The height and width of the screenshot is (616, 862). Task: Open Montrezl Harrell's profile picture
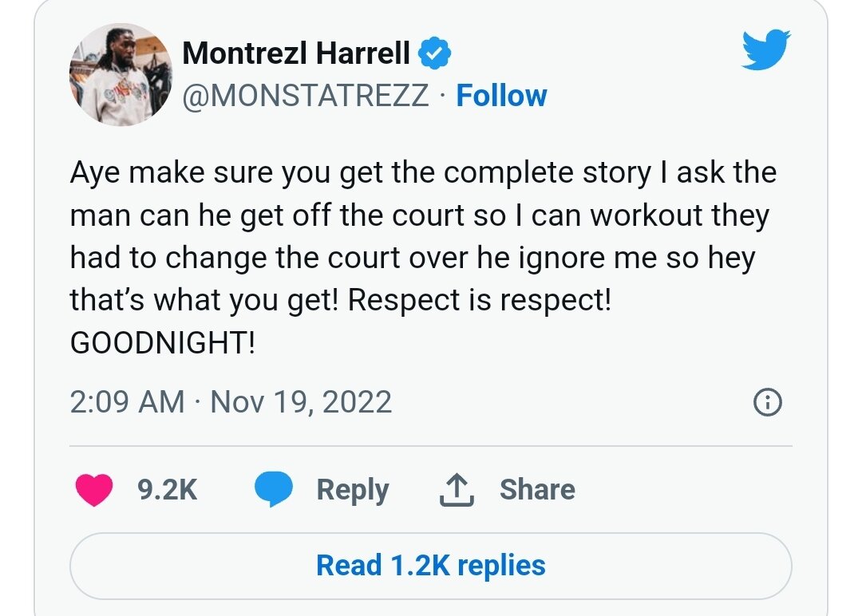121,74
